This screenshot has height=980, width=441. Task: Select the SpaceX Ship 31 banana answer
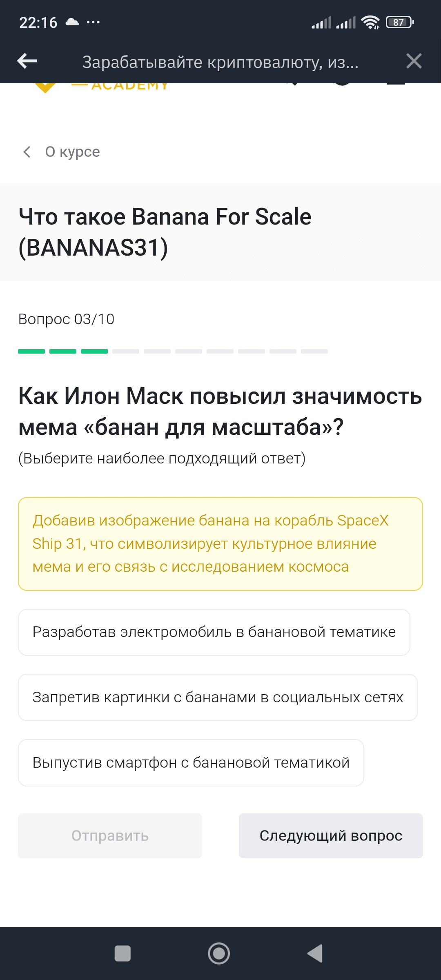tap(220, 543)
